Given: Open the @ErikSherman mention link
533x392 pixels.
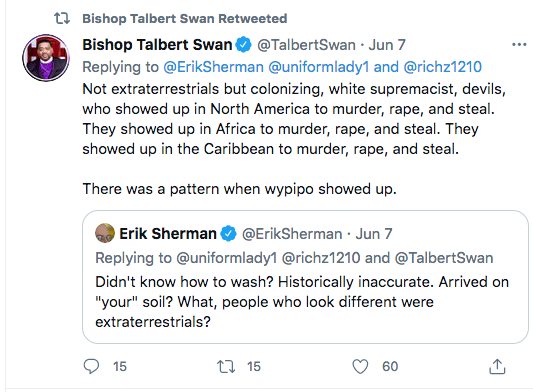Looking at the screenshot, I should pyautogui.click(x=213, y=67).
